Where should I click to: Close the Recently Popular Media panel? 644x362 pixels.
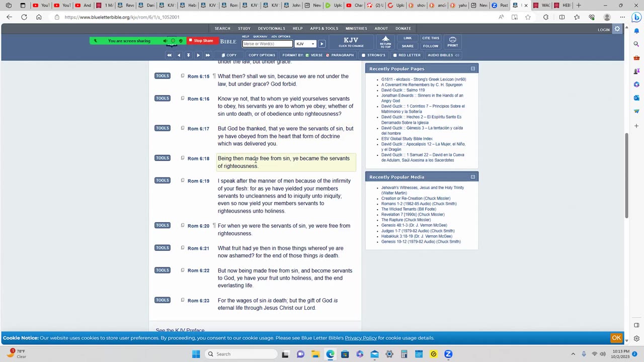[472, 177]
